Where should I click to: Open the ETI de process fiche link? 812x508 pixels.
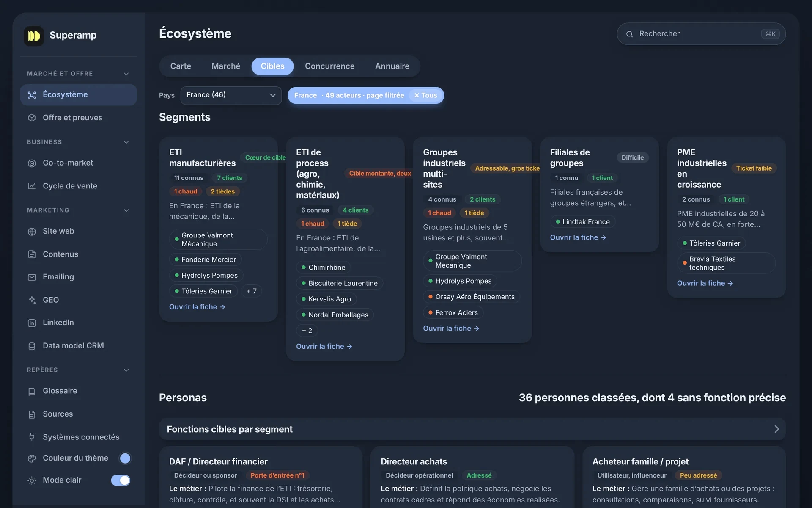pyautogui.click(x=324, y=346)
